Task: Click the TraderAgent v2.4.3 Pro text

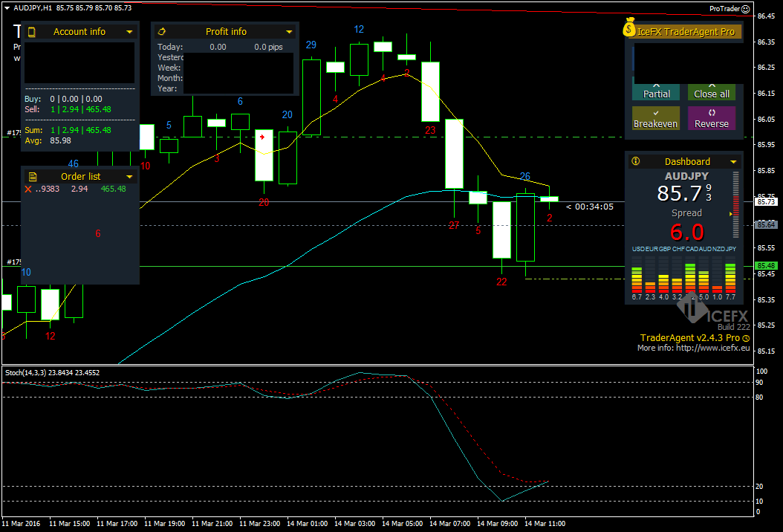Action: [689, 337]
